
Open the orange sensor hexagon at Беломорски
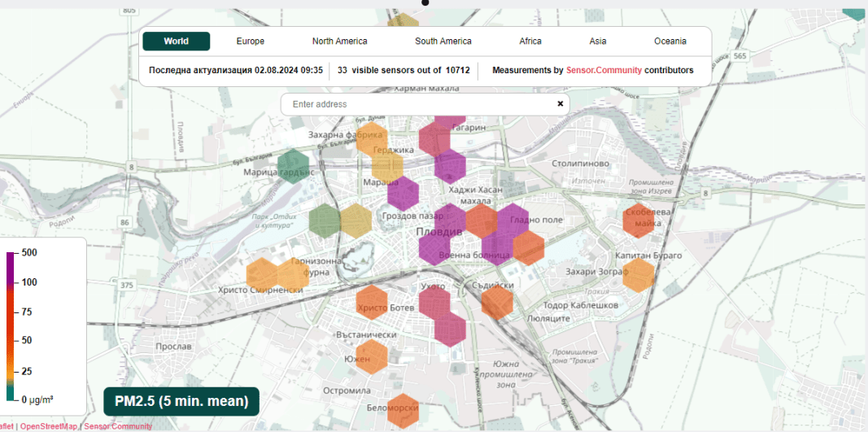pyautogui.click(x=403, y=412)
